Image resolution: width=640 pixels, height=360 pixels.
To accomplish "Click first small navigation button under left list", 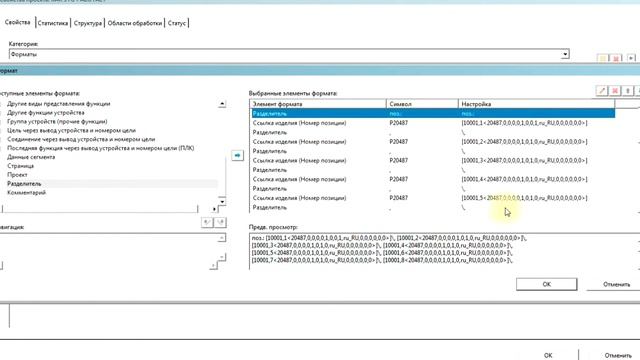I will pyautogui.click(x=207, y=222).
